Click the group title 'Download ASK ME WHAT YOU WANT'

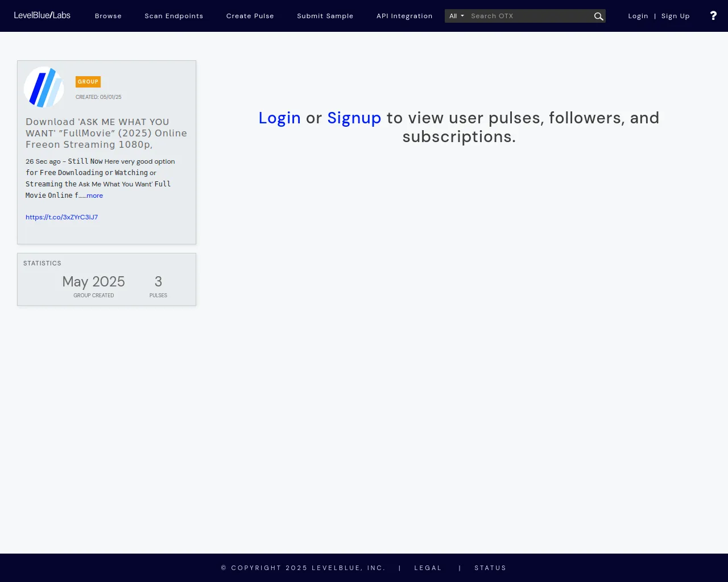point(106,133)
